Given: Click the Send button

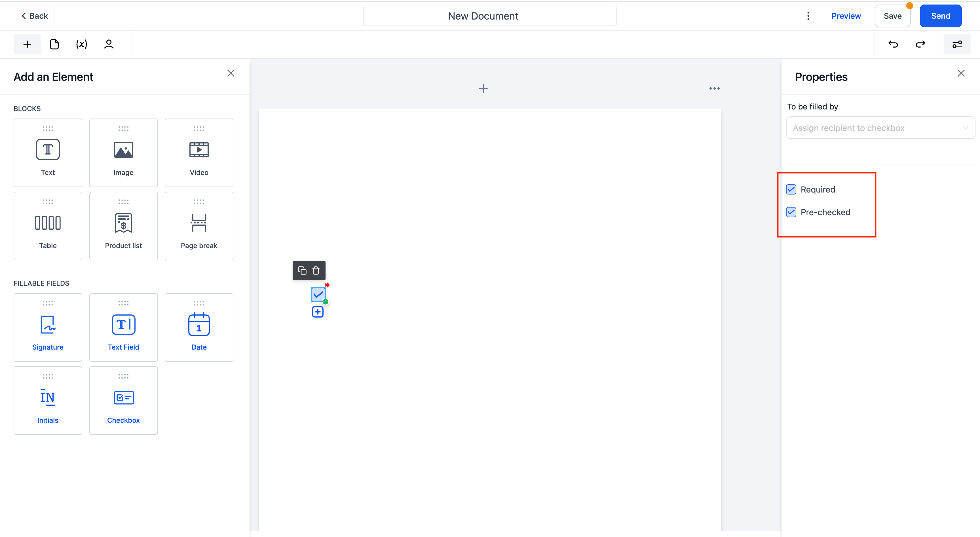Looking at the screenshot, I should point(940,16).
